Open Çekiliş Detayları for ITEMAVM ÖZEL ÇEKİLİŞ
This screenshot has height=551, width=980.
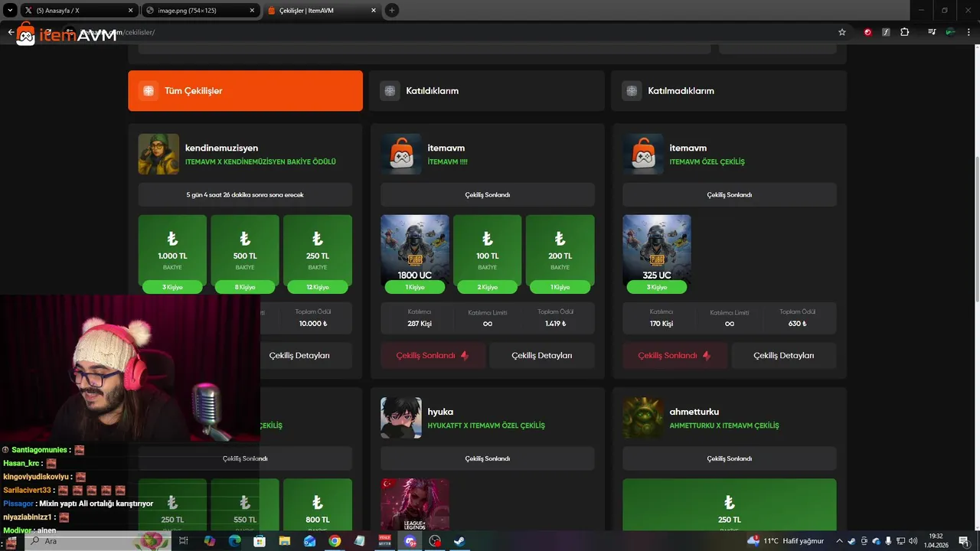tap(784, 355)
